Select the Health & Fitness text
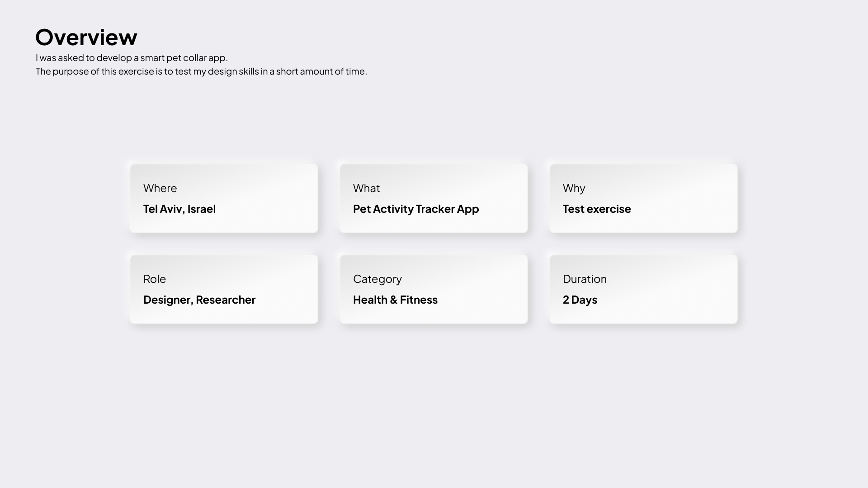The width and height of the screenshot is (868, 488). (x=395, y=300)
